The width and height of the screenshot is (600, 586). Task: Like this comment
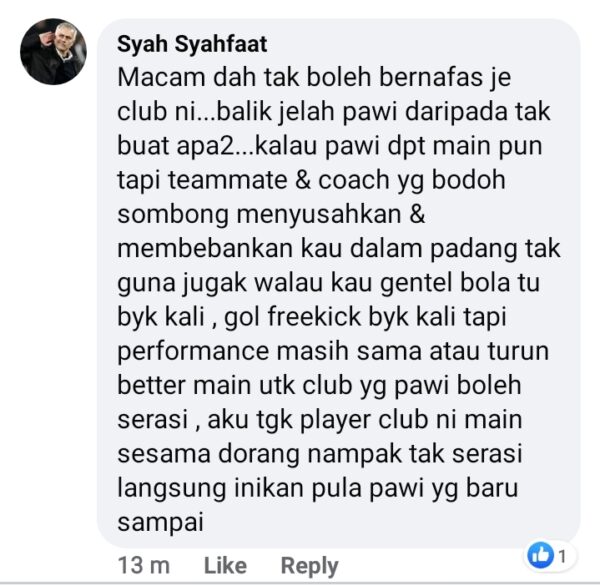coord(225,565)
